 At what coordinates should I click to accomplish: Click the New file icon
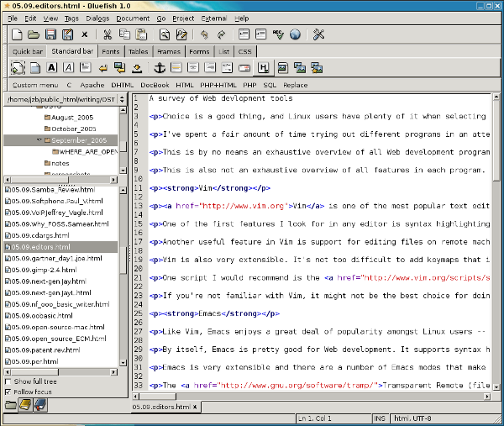pyautogui.click(x=17, y=34)
